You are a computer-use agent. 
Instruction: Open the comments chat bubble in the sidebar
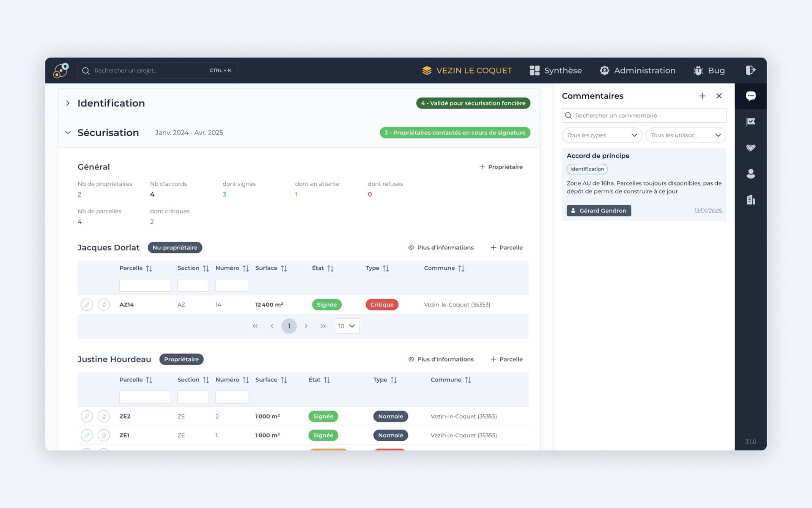751,96
